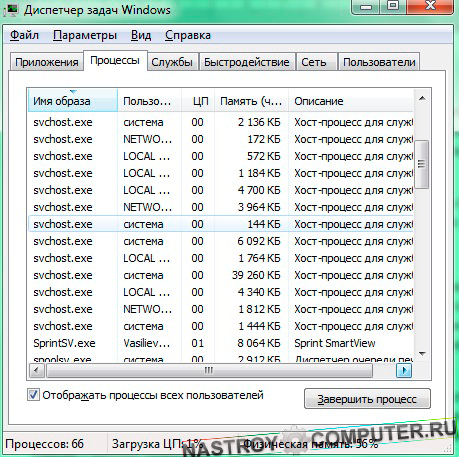The image size is (459, 457).
Task: Open the Быстродействие tab
Action: [x=247, y=62]
